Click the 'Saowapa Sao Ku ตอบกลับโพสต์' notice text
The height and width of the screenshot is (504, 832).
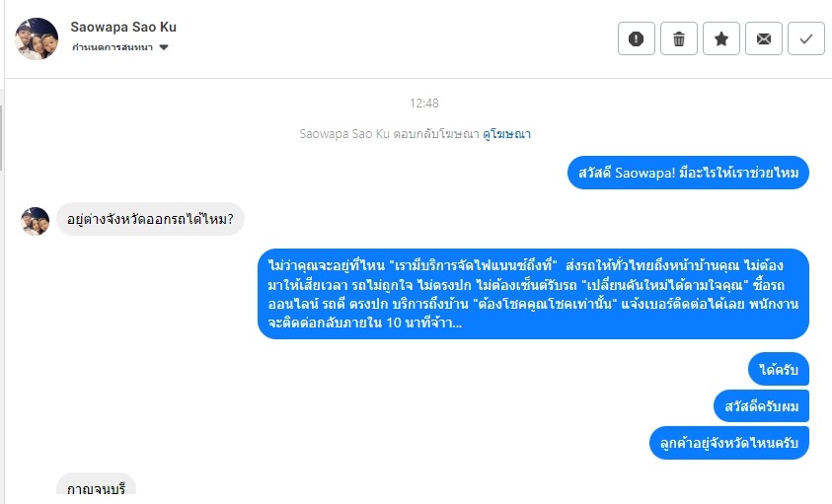click(389, 133)
